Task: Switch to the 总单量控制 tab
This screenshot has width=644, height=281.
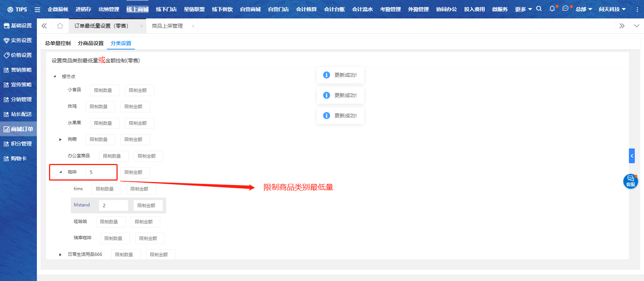Action: click(58, 43)
